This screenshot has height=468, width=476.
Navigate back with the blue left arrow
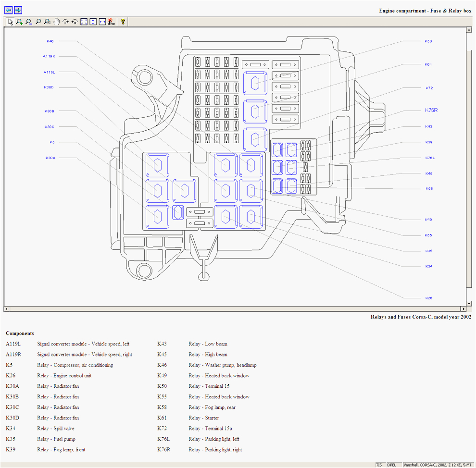click(x=8, y=10)
